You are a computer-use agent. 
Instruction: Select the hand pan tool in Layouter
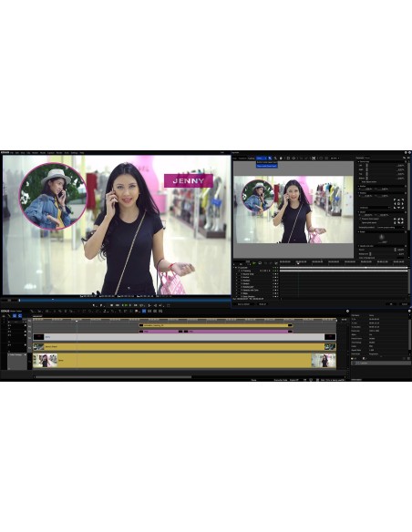click(x=281, y=159)
